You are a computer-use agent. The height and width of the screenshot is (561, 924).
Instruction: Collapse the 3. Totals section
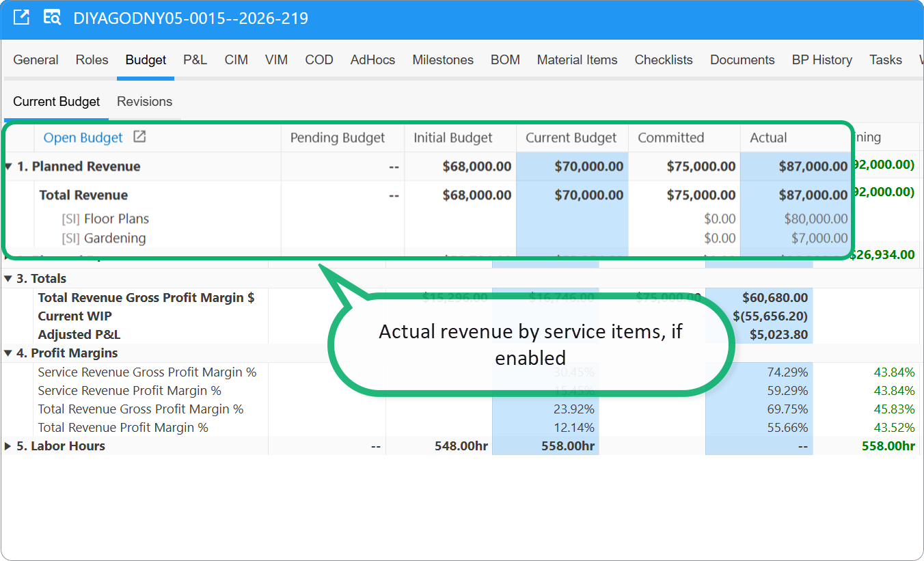tap(8, 279)
